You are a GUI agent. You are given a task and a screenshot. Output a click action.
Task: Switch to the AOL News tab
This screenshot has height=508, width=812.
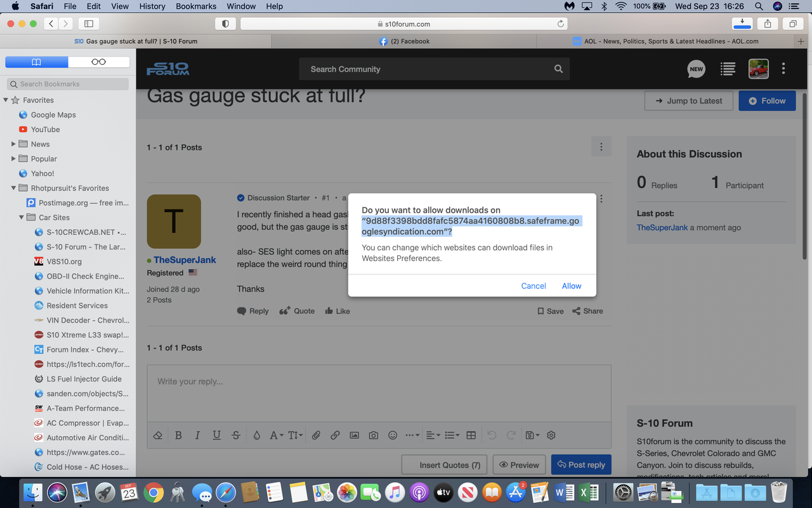point(665,41)
